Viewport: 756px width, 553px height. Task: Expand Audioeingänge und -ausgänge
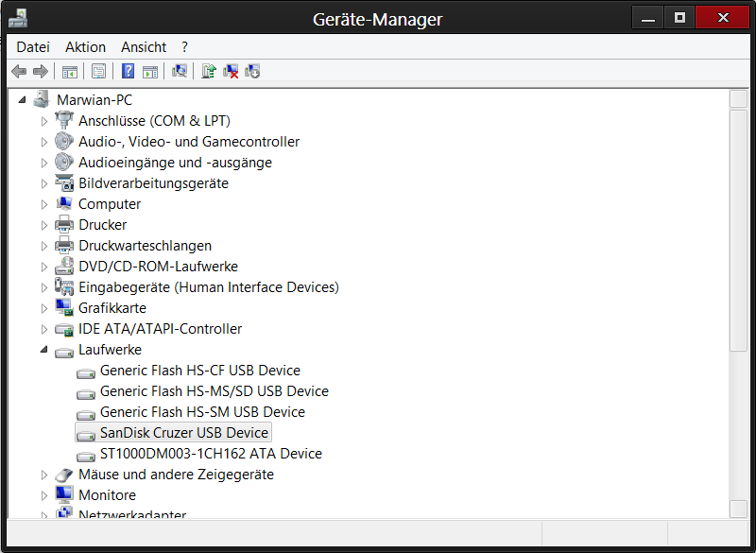click(x=43, y=163)
